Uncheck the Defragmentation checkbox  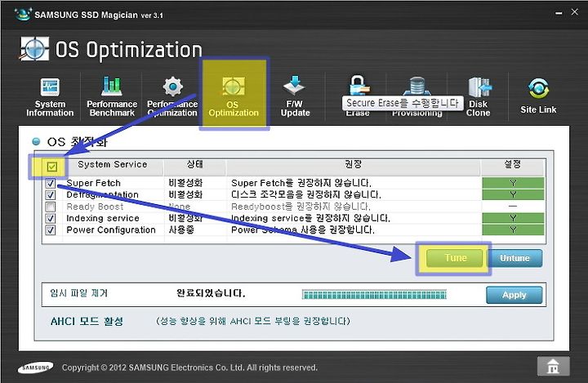[51, 195]
